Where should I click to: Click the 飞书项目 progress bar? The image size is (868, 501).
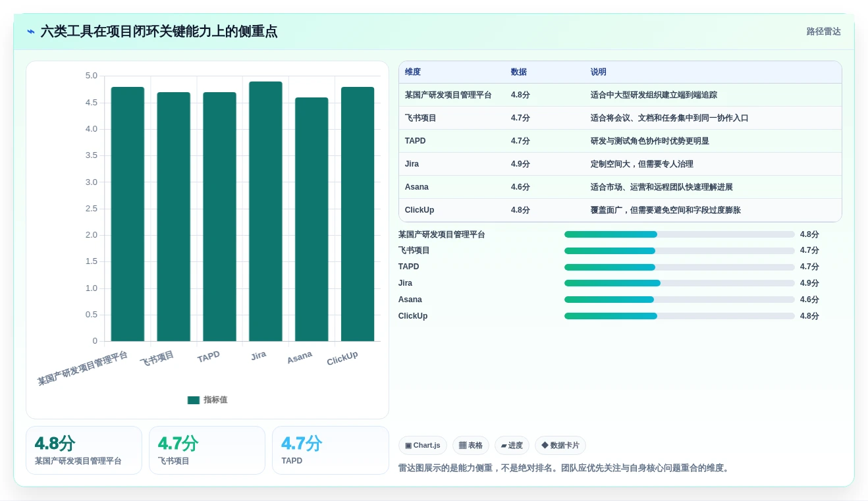point(680,251)
